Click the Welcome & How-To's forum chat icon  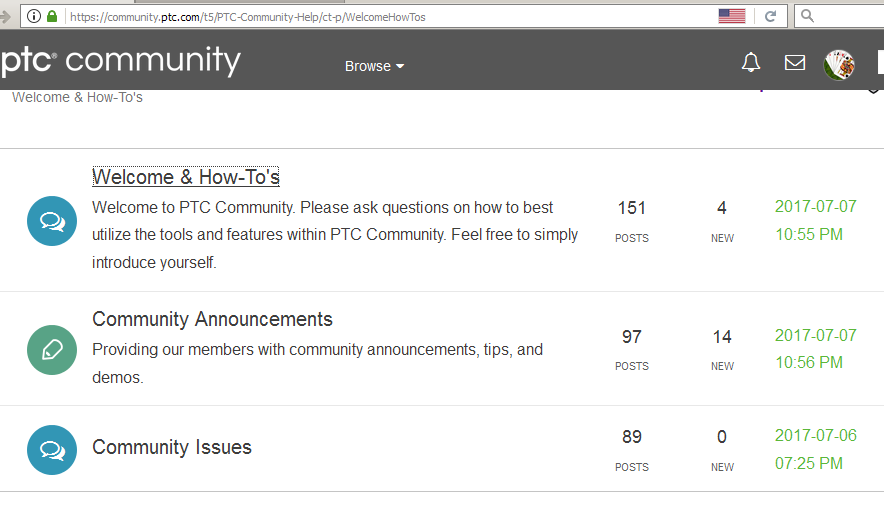click(52, 221)
